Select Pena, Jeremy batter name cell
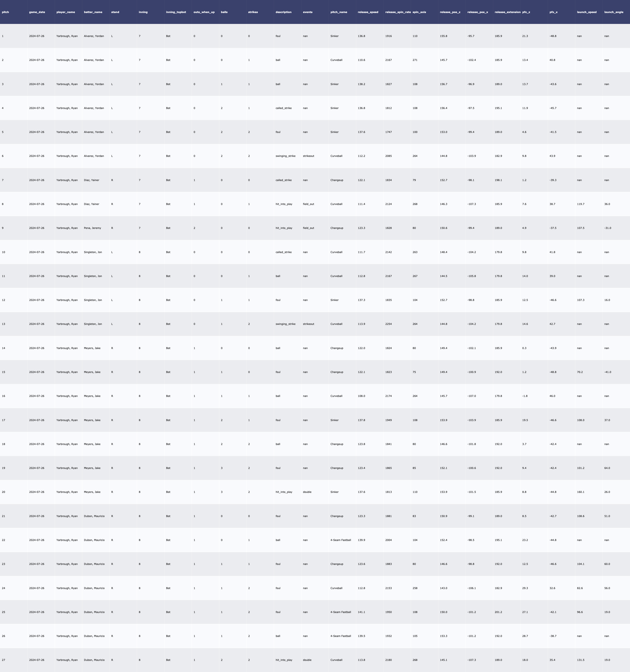Screen dimensions: 630x672 (x=92, y=228)
